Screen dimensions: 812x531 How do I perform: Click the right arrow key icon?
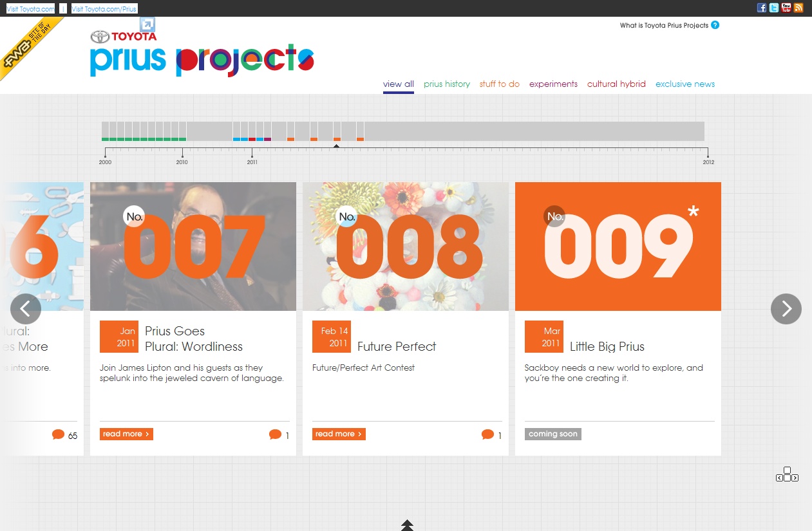(795, 478)
